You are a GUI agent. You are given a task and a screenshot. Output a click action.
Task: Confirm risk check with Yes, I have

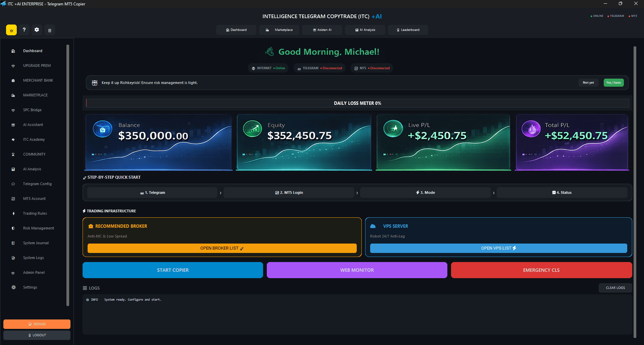(613, 82)
